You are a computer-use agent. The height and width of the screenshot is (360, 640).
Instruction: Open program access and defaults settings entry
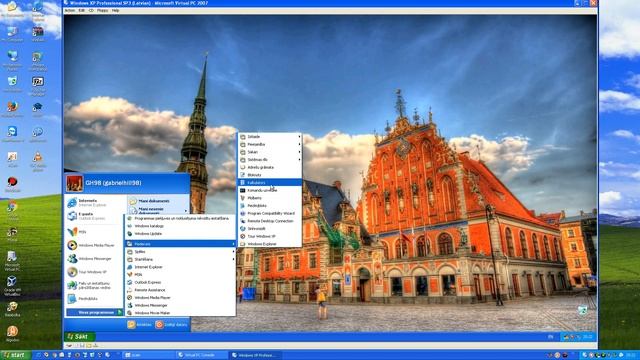[180, 218]
